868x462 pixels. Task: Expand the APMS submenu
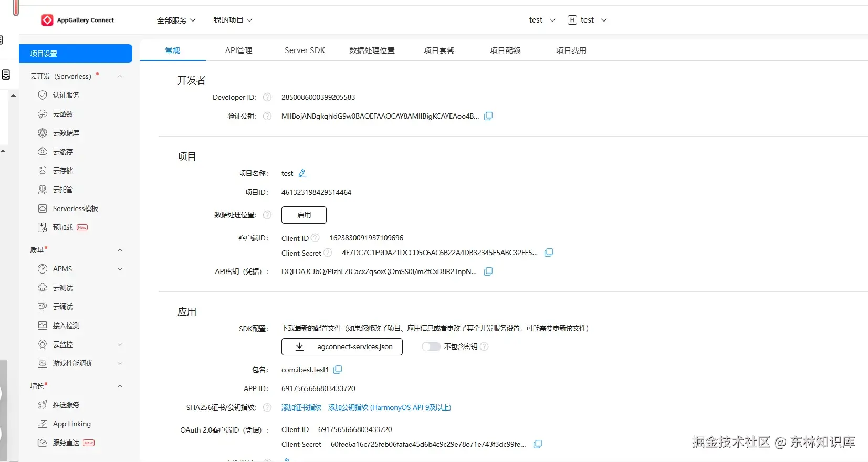(x=120, y=269)
